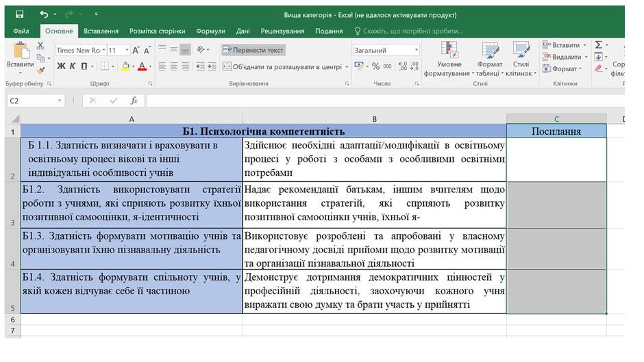Decrease indent icon
The width and height of the screenshot is (644, 362).
pyautogui.click(x=200, y=66)
